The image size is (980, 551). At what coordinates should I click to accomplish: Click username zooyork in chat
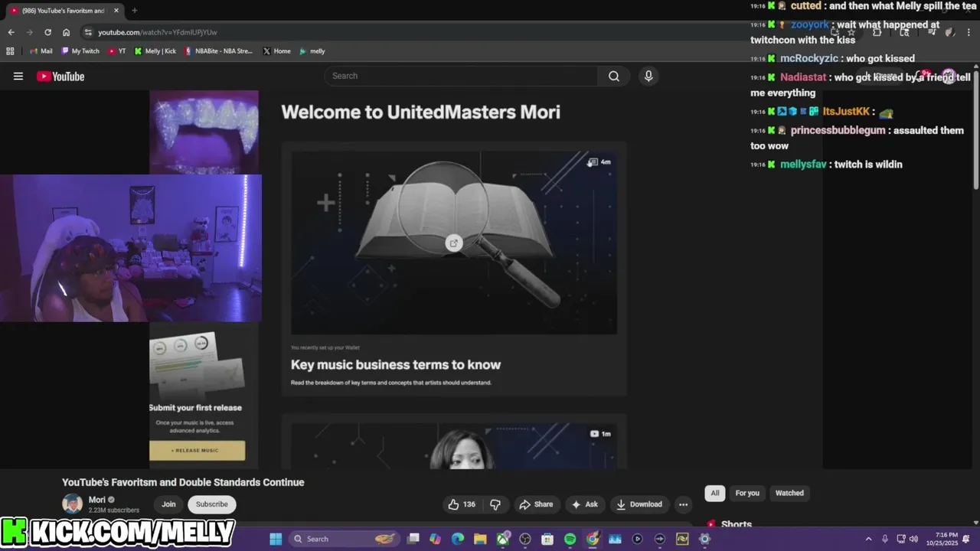(x=810, y=24)
